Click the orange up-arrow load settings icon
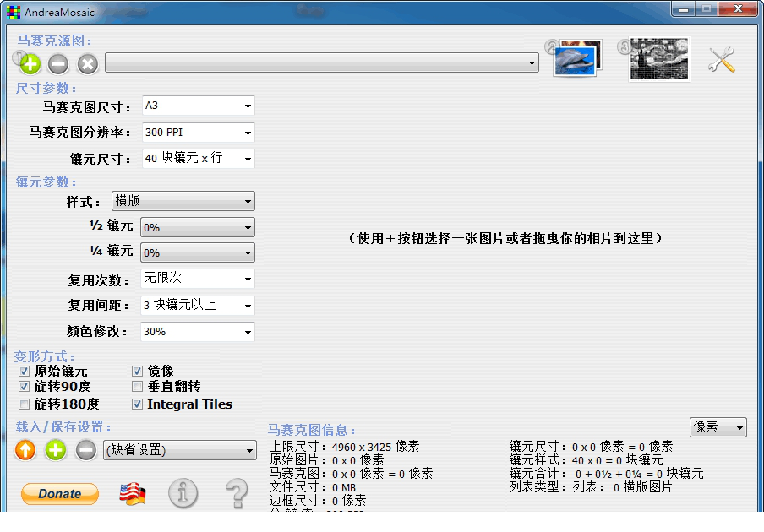Viewport: 764px width, 532px height. [25, 450]
